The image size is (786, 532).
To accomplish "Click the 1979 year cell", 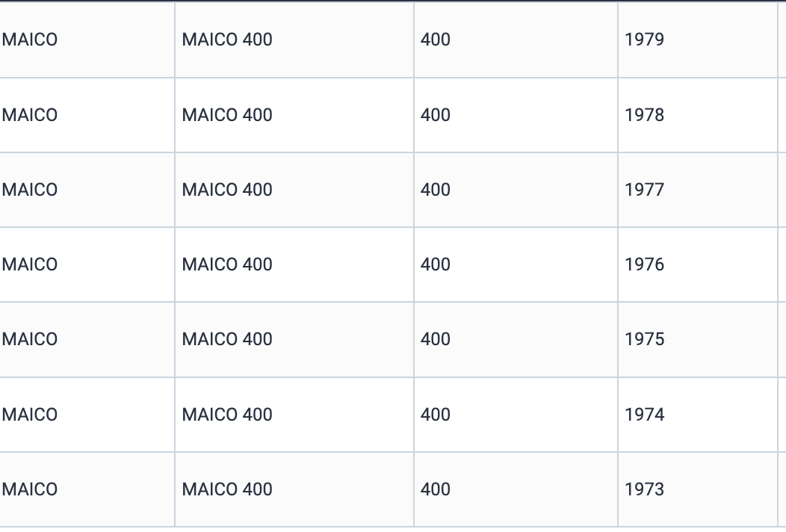I will [x=644, y=40].
